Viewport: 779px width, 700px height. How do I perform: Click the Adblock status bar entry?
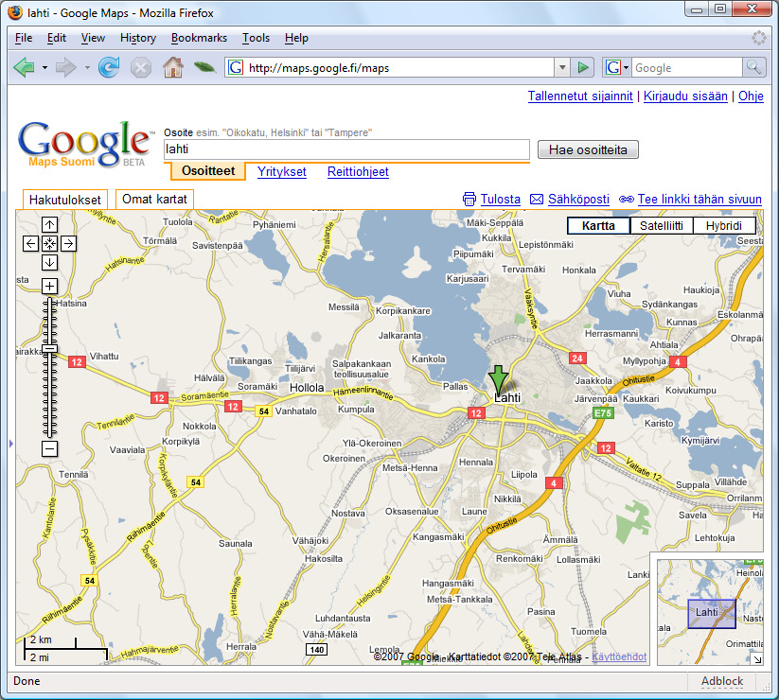722,681
